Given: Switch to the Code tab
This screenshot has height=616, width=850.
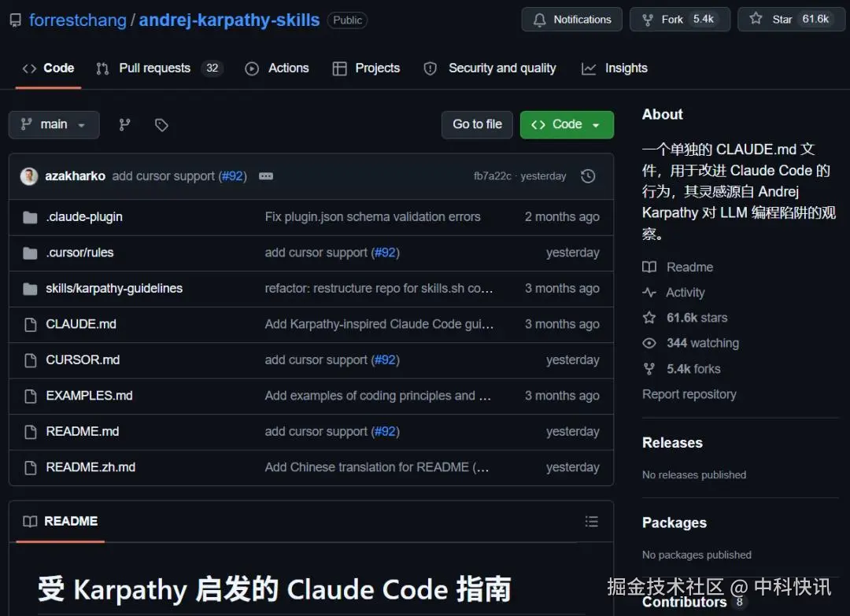Looking at the screenshot, I should pyautogui.click(x=48, y=68).
